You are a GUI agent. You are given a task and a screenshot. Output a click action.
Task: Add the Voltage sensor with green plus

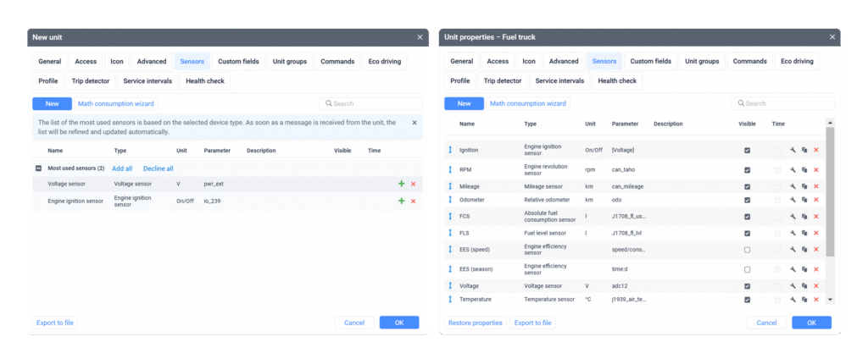pos(401,184)
